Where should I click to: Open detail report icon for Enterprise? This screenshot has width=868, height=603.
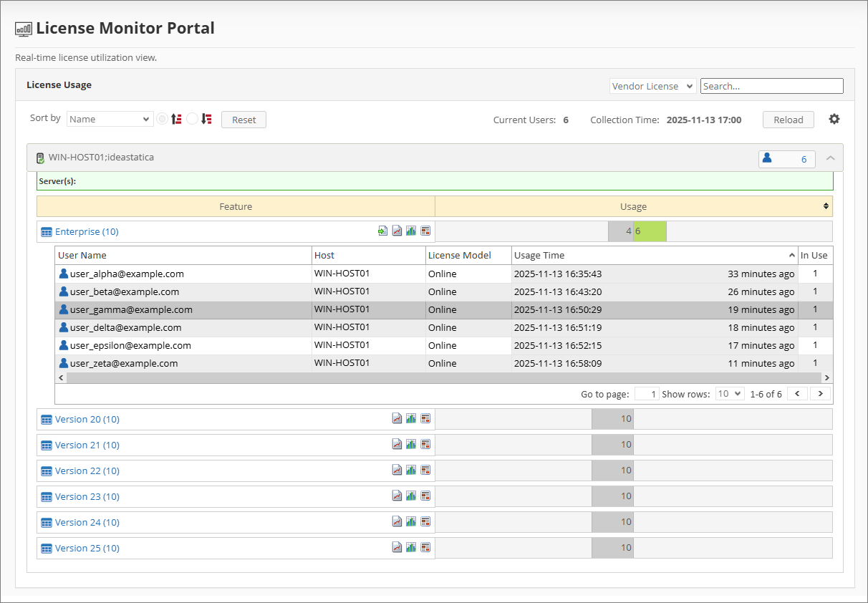pyautogui.click(x=425, y=231)
